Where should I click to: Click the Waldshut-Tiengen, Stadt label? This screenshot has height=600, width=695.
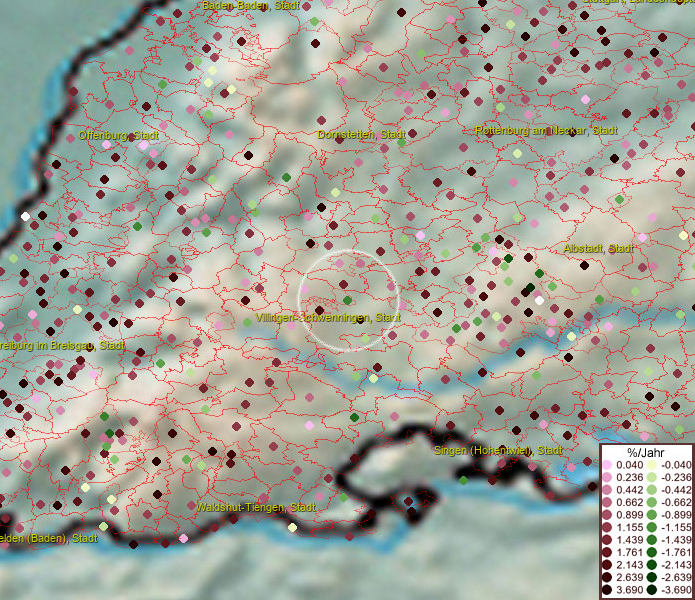click(x=256, y=507)
